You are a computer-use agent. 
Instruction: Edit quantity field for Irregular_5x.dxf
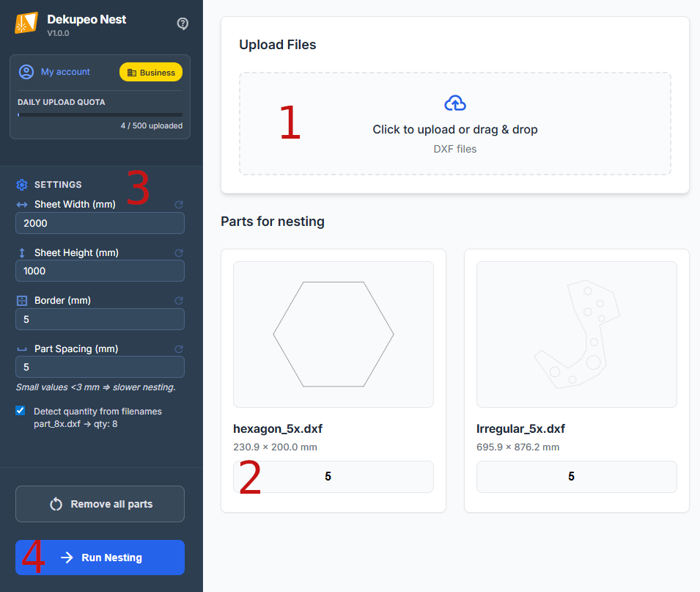[577, 477]
